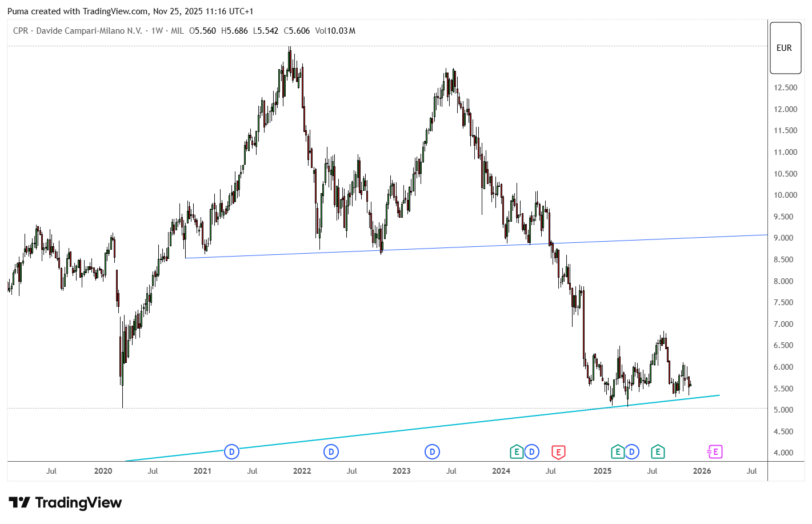Image resolution: width=812 pixels, height=524 pixels.
Task: Open the pink upcoming earnings E marker
Action: [715, 452]
